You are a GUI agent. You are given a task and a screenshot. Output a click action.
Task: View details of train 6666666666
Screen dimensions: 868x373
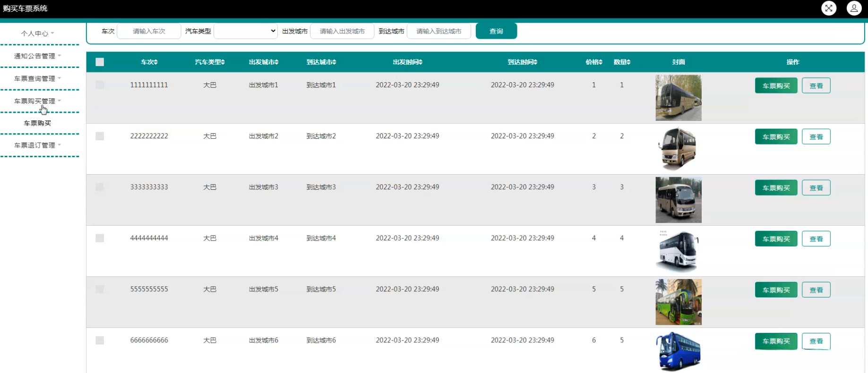[816, 341]
